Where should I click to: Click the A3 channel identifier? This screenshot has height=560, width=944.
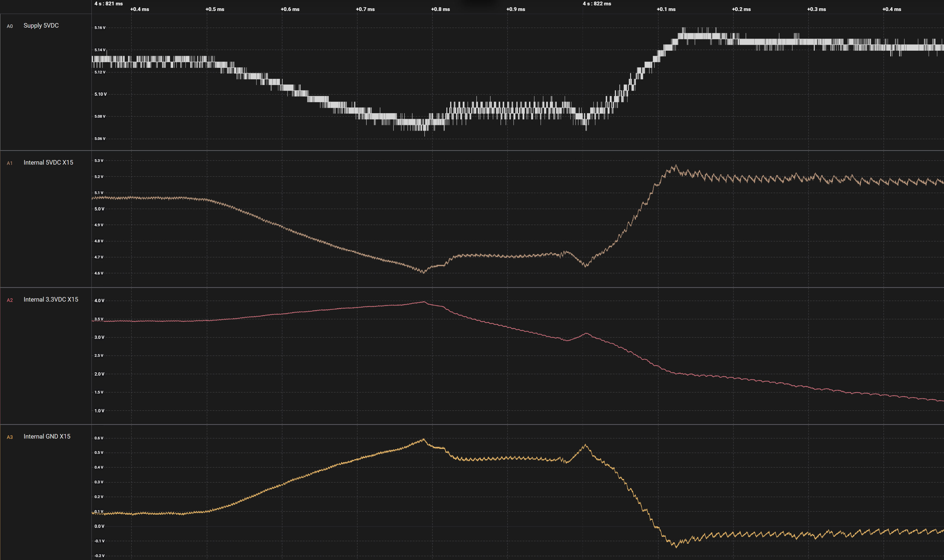coord(10,437)
